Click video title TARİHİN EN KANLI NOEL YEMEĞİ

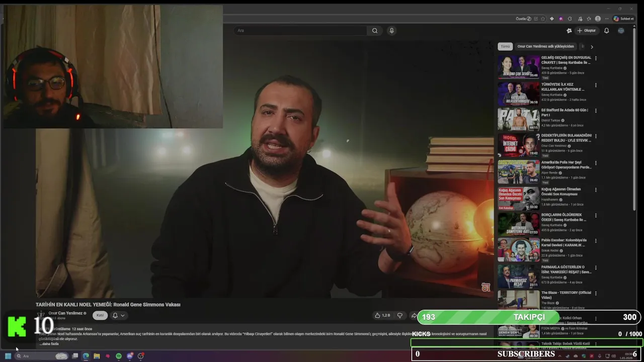(108, 304)
